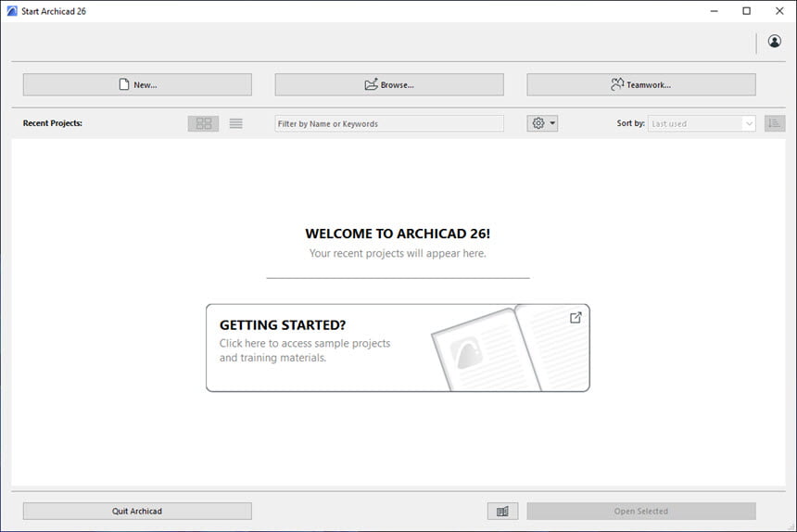
Task: Open the Getting Started card
Action: 398,348
